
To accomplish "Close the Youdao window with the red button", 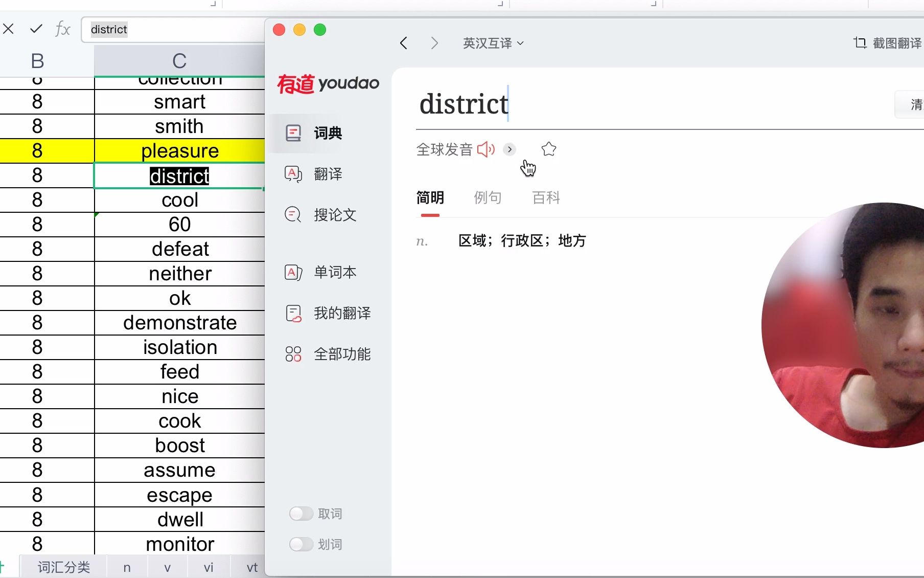I will click(279, 30).
